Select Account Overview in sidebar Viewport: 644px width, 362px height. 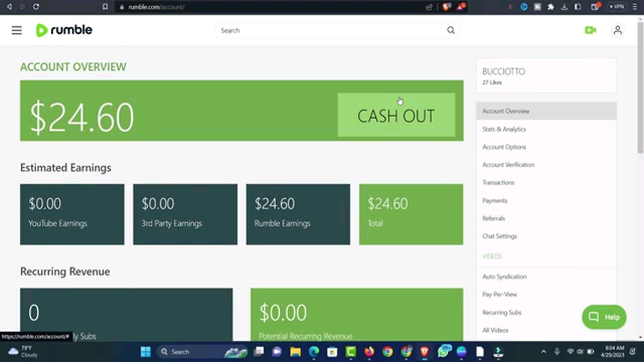[x=546, y=111]
